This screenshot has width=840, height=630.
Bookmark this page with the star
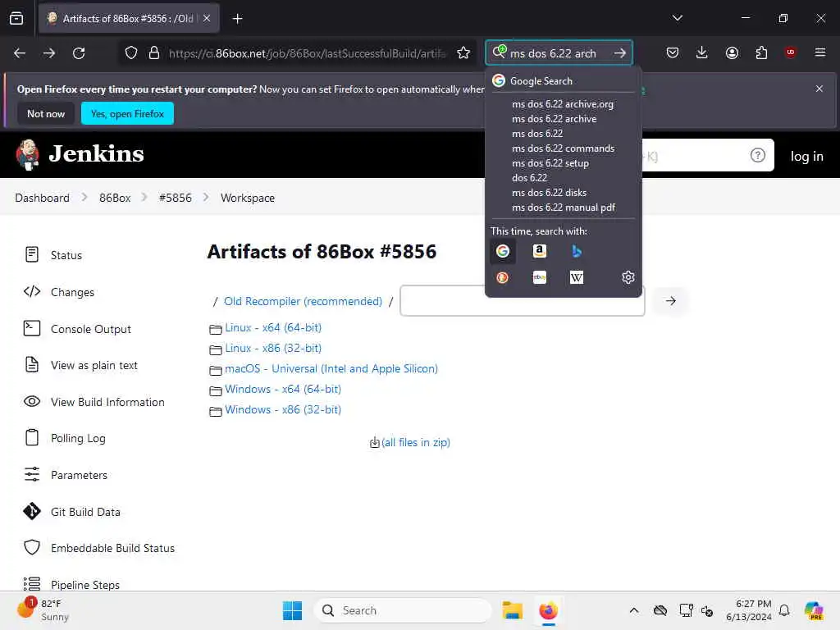(463, 53)
